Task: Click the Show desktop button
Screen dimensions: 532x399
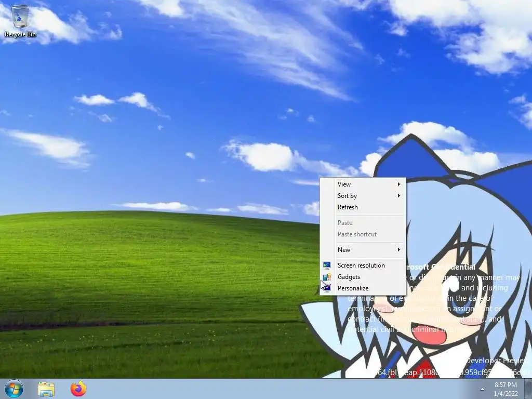Action: (x=528, y=389)
